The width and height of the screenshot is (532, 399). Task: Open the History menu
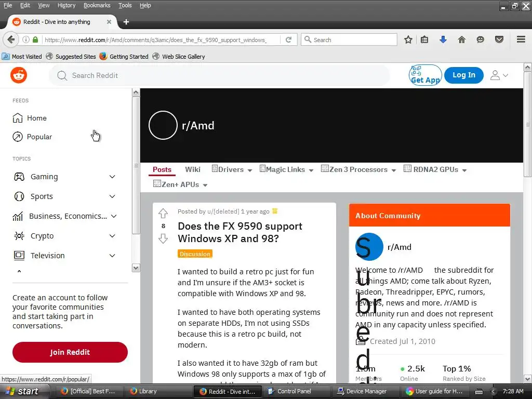[66, 5]
